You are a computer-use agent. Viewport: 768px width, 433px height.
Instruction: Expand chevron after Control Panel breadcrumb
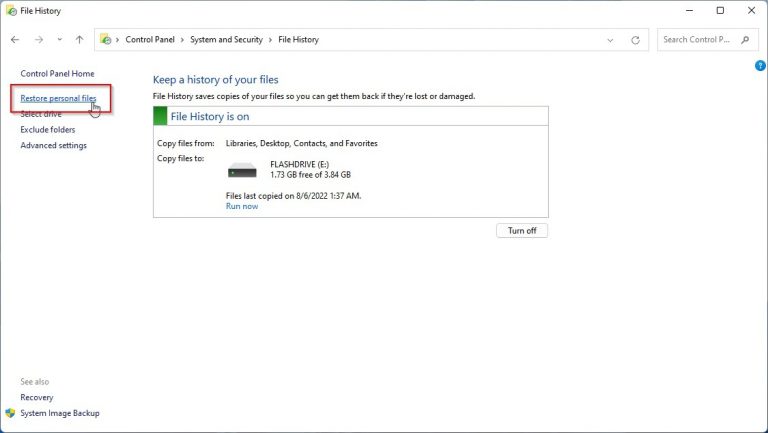coord(183,40)
